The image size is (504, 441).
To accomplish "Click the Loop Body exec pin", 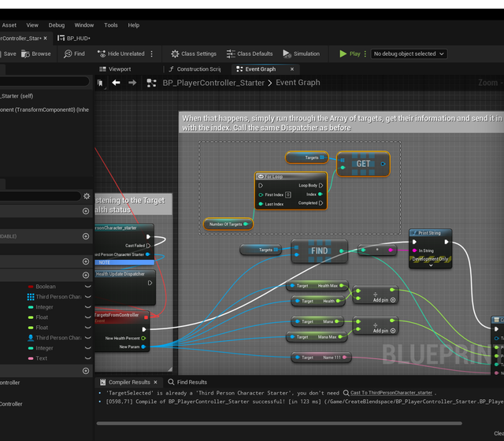I will (321, 186).
